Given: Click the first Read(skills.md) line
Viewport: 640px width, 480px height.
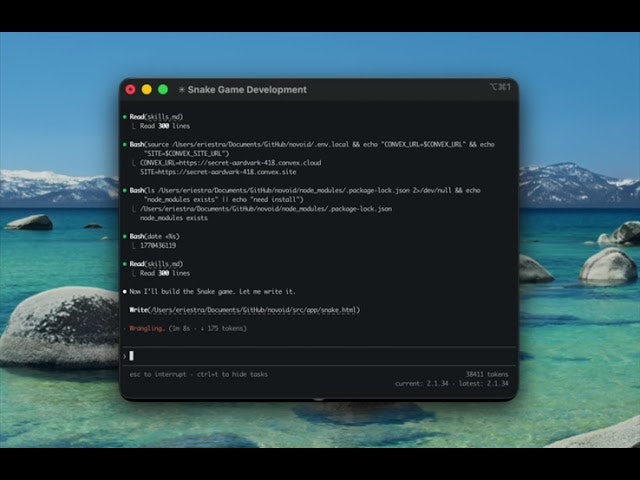Looking at the screenshot, I should click(156, 117).
